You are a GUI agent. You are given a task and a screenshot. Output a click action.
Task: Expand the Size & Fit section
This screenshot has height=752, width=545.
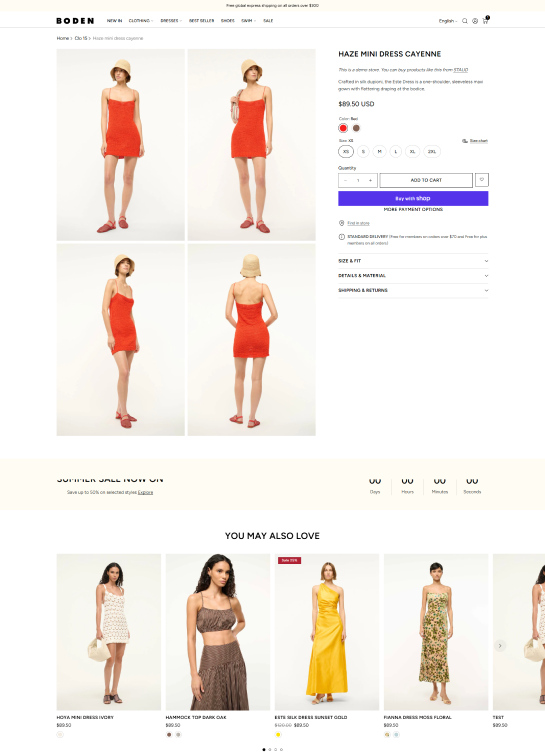pyautogui.click(x=413, y=261)
